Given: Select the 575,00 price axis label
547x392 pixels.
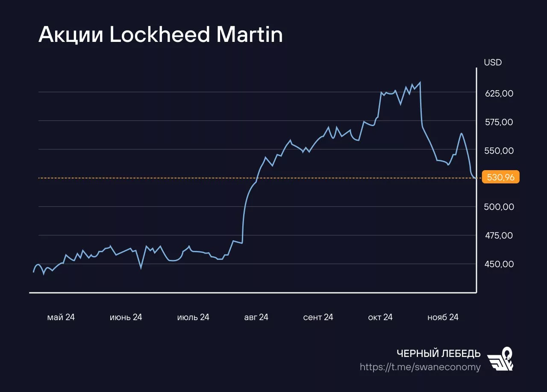Looking at the screenshot, I should [x=499, y=122].
